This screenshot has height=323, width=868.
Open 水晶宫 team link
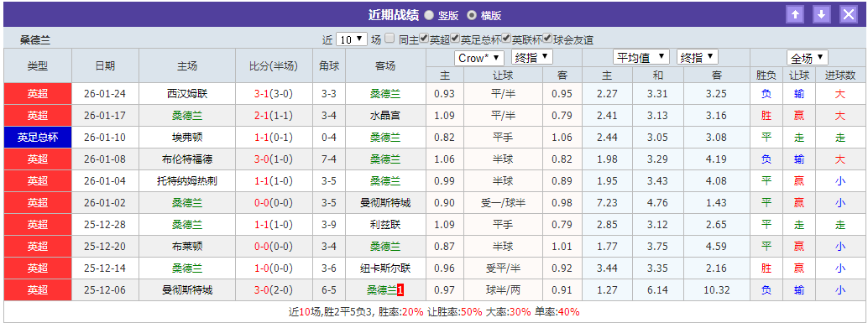click(x=385, y=116)
